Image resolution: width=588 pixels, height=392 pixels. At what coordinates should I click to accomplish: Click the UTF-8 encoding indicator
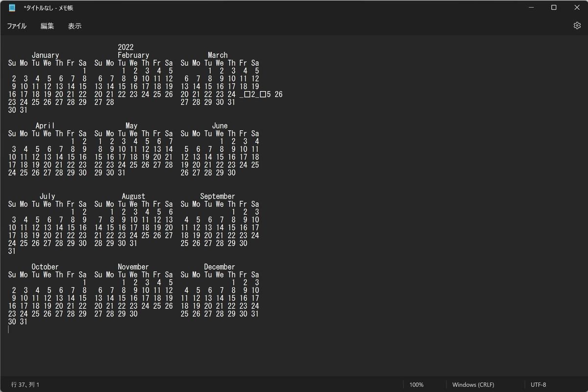[x=538, y=385]
